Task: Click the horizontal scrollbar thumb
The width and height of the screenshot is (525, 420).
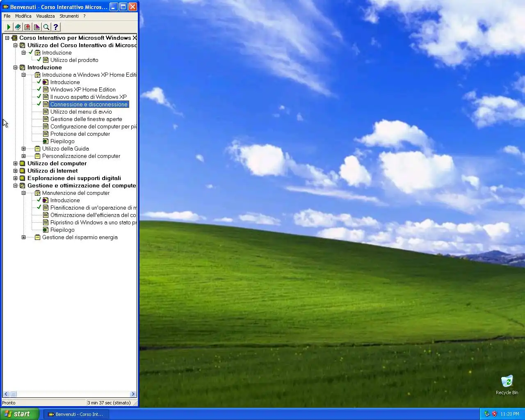Action: point(13,394)
